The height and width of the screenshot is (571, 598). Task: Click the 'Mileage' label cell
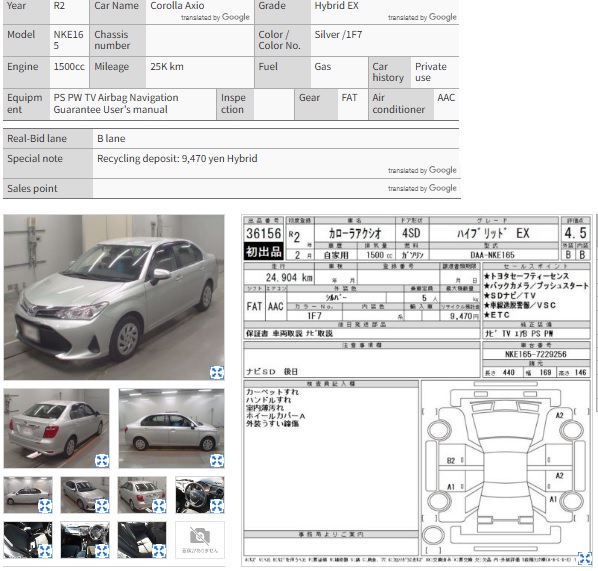coord(117,72)
